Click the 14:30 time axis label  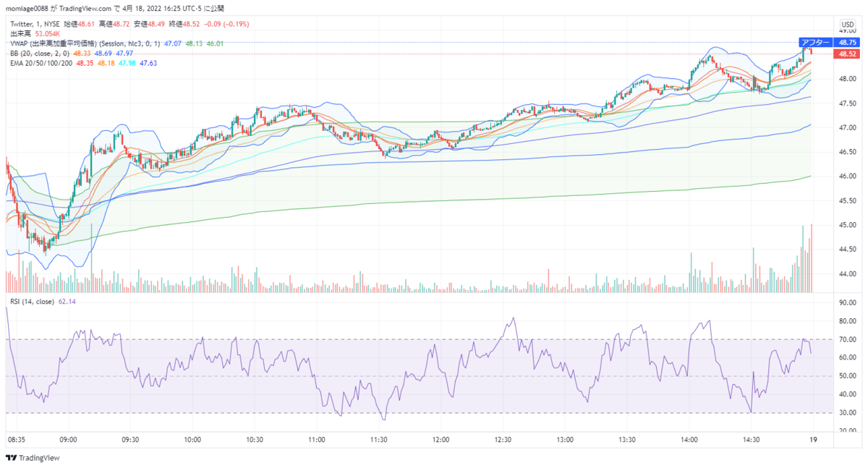pos(752,439)
